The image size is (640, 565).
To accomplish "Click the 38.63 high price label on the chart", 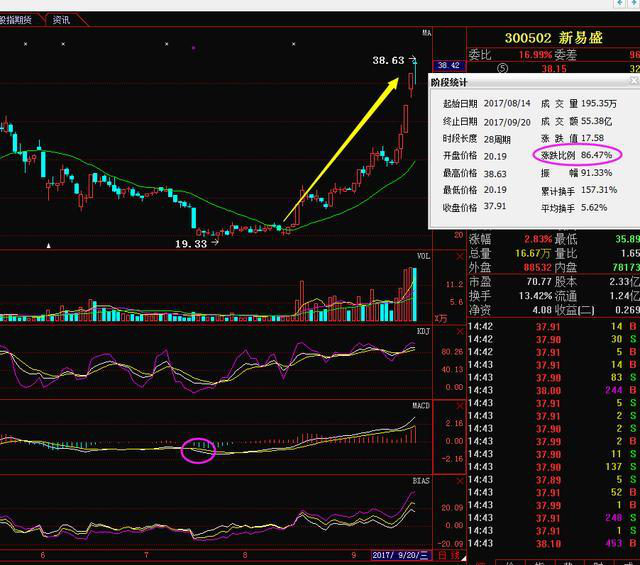I will (388, 60).
